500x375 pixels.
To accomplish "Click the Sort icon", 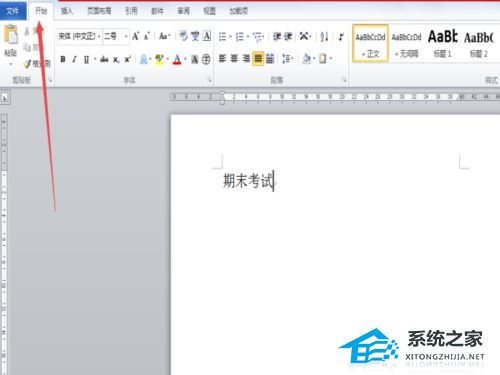I will 324,36.
